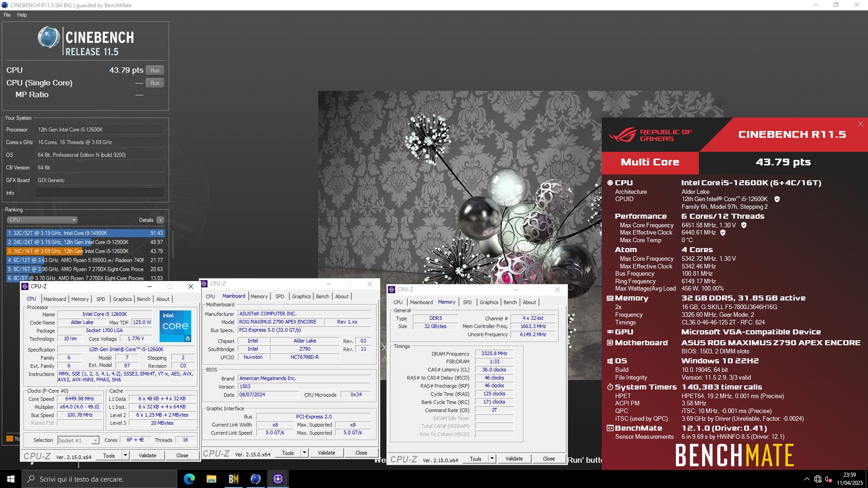Click shield icon beside 6451.58 MHz frequency
This screenshot has height=488, width=868.
pos(744,225)
